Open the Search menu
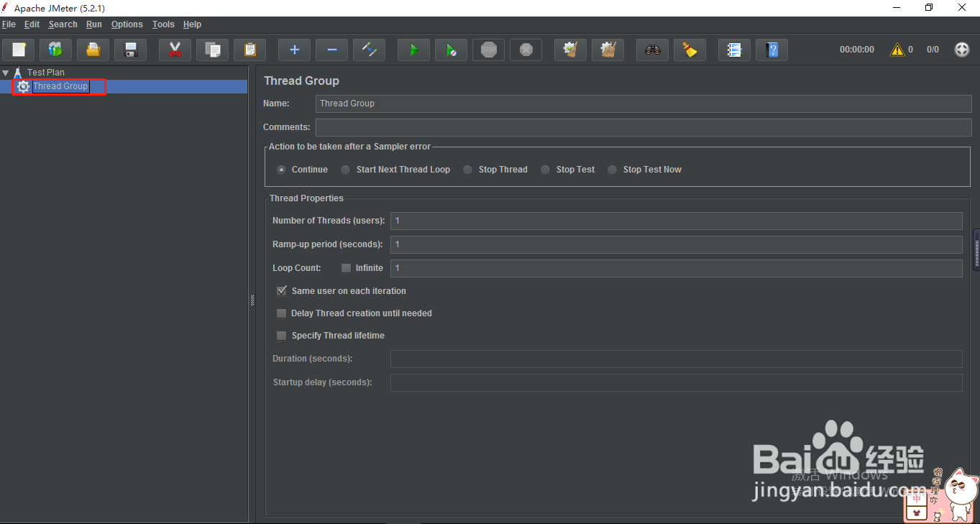The height and width of the screenshot is (524, 980). [x=63, y=24]
